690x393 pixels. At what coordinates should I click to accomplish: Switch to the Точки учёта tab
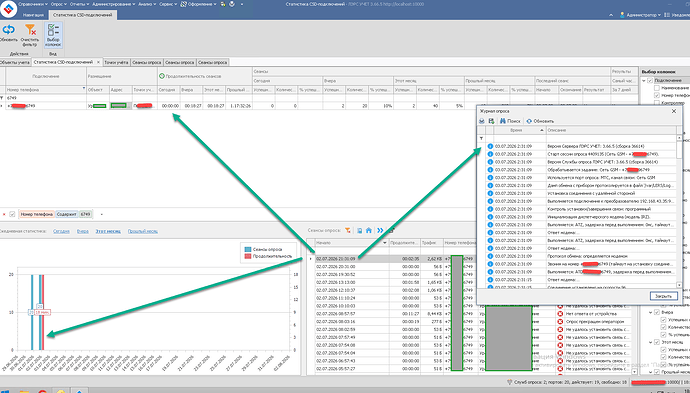[x=116, y=62]
